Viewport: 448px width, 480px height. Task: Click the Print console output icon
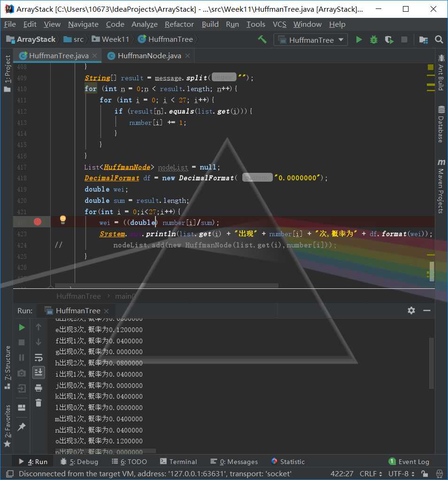point(39,388)
